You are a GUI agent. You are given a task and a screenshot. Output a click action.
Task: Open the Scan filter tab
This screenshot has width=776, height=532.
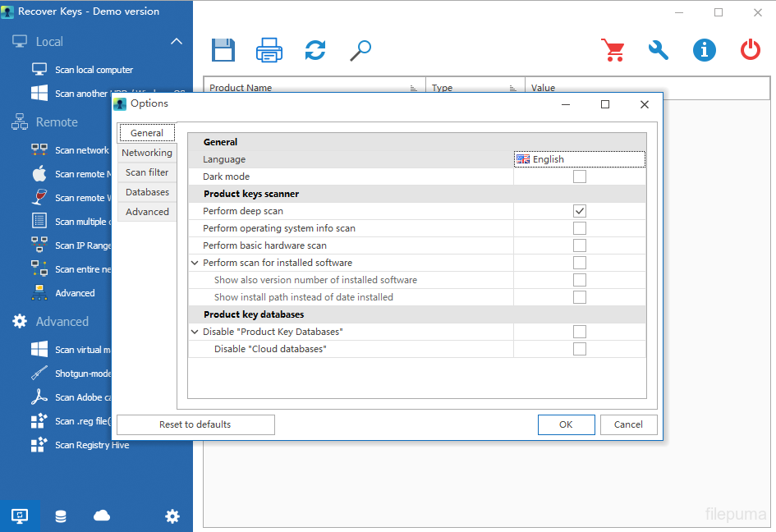click(147, 172)
